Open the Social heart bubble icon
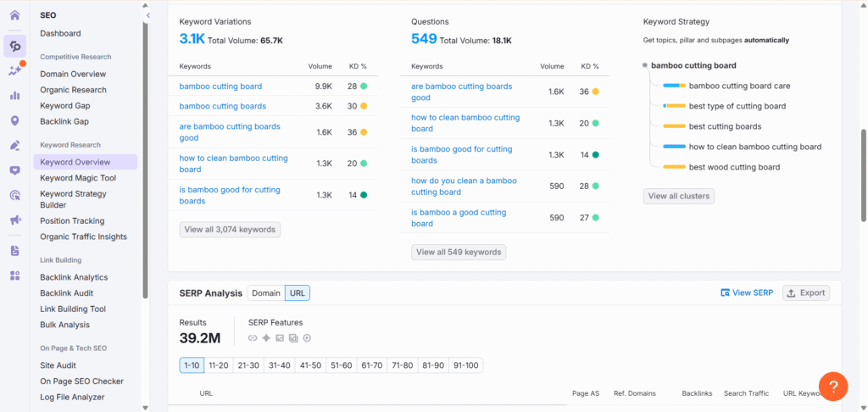 click(x=15, y=170)
